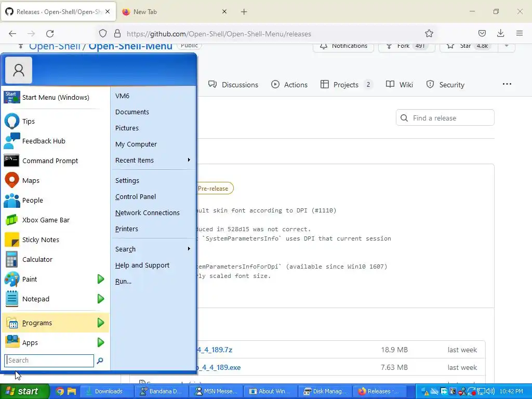Image resolution: width=532 pixels, height=399 pixels.
Task: Expand the Apps submenu arrow
Action: pyautogui.click(x=101, y=342)
